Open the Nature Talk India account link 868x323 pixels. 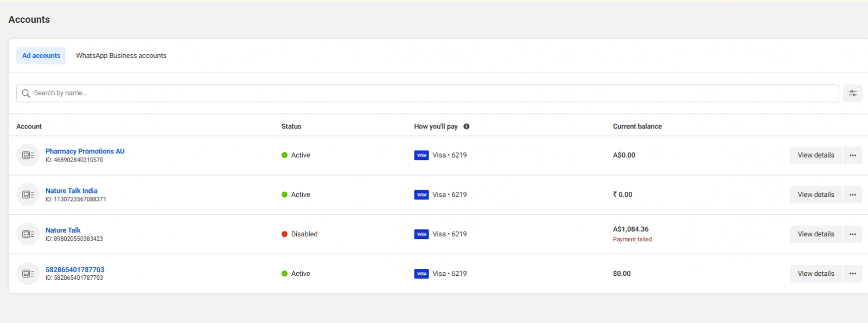(72, 191)
